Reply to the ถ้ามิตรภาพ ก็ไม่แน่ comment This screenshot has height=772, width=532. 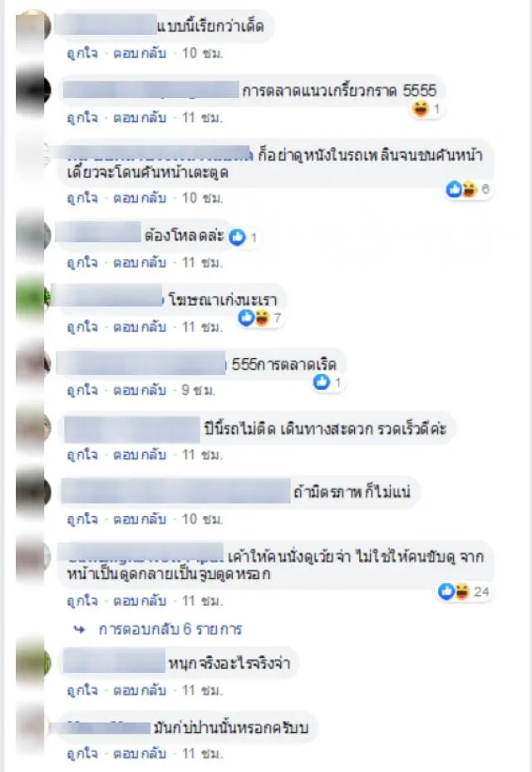point(140,519)
